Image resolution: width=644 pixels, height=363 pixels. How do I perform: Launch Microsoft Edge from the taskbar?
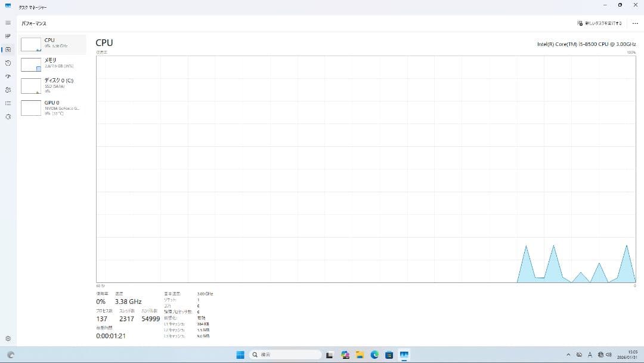pos(374,355)
